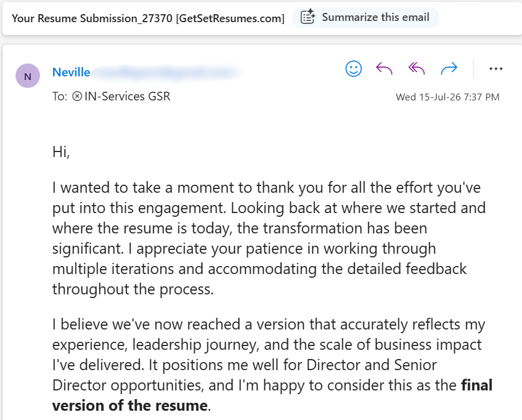Screen dimensions: 522x420
Task: Forward this email with the forward arrow
Action: [x=449, y=69]
